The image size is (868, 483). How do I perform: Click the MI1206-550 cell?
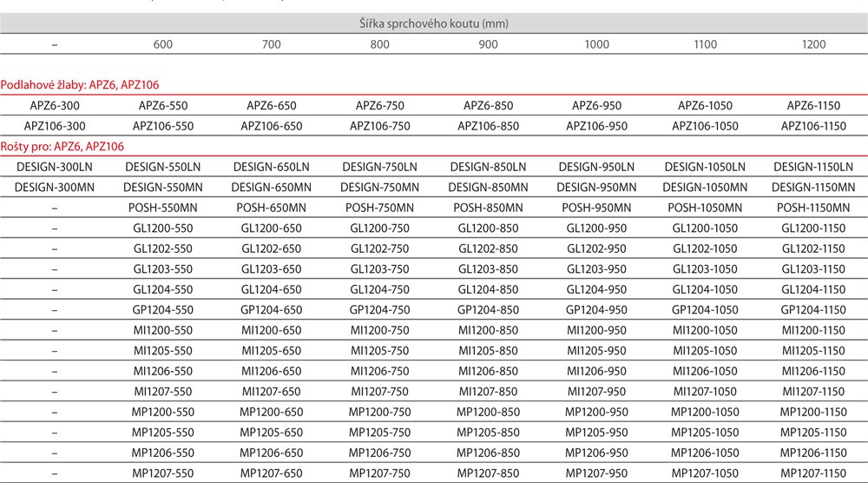(x=162, y=371)
